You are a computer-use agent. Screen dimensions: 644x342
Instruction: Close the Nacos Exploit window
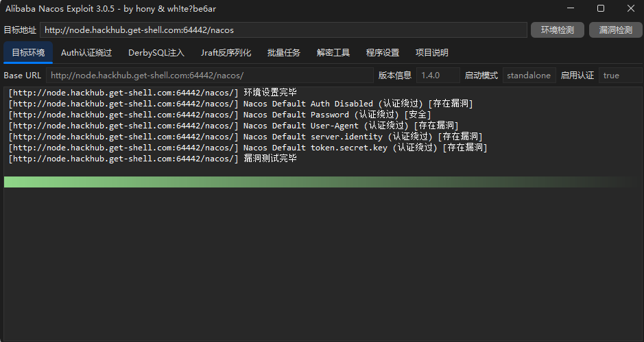click(x=631, y=8)
